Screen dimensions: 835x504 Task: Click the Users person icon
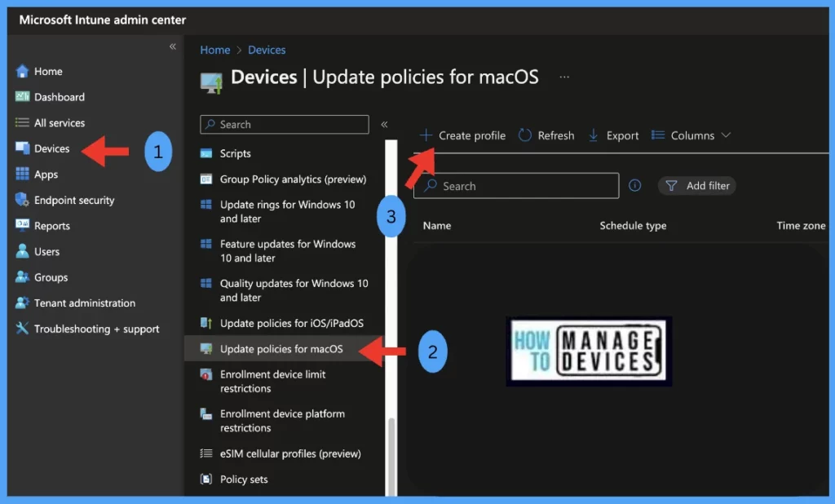pyautogui.click(x=22, y=251)
